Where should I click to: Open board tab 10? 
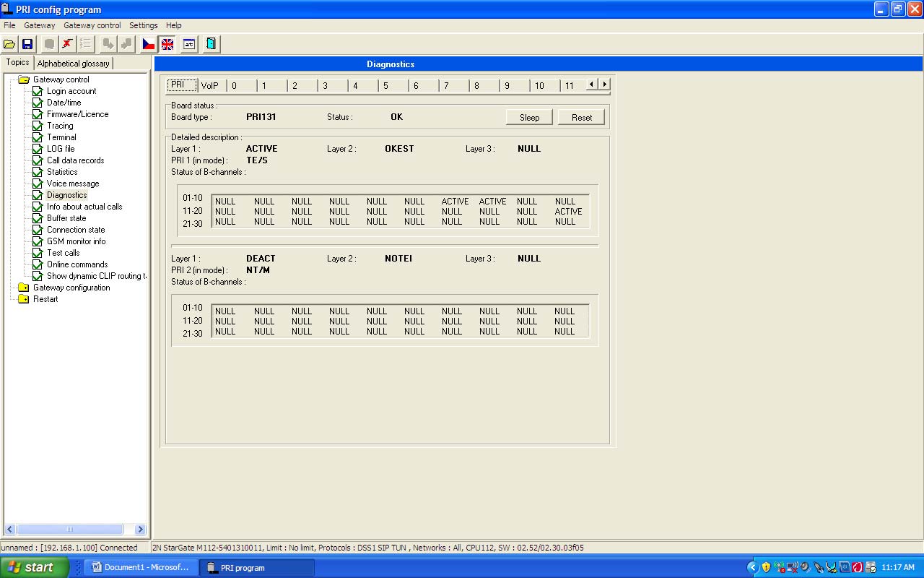(545, 86)
